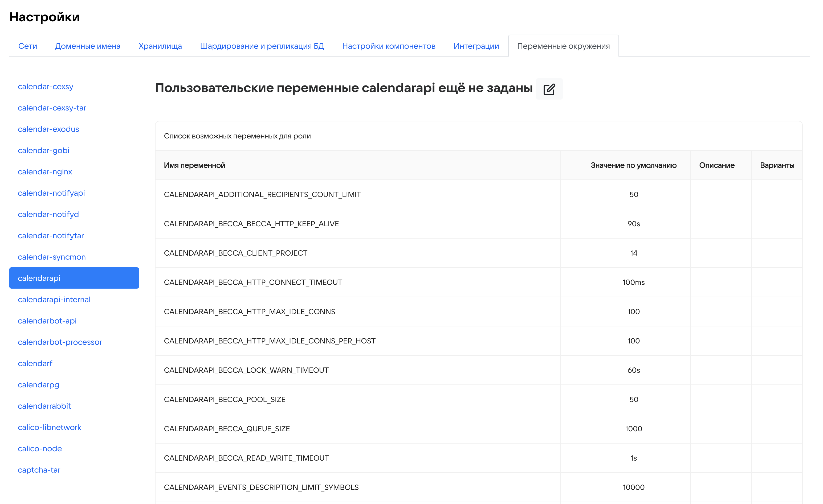The image size is (823, 504).
Task: Click captcha-tar sidebar link
Action: point(39,470)
